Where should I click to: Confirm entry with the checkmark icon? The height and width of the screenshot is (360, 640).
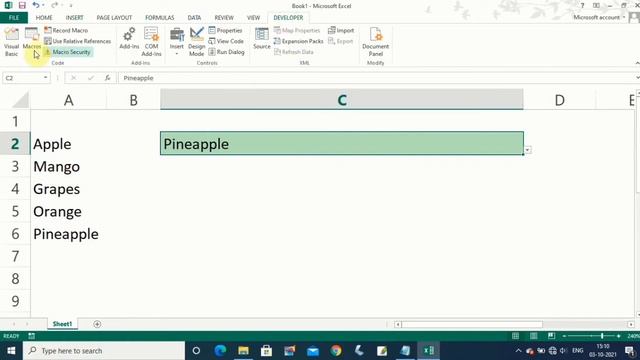[91, 78]
